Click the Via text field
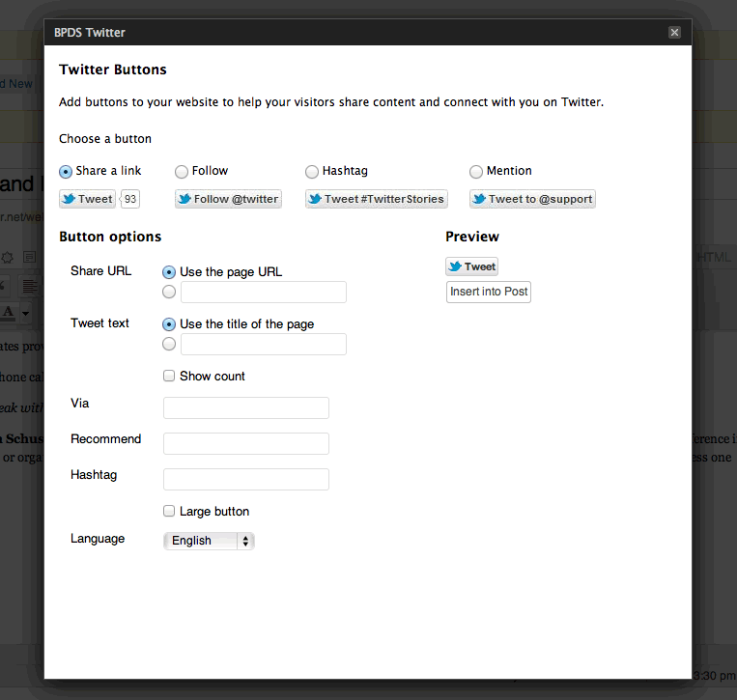 (x=246, y=407)
